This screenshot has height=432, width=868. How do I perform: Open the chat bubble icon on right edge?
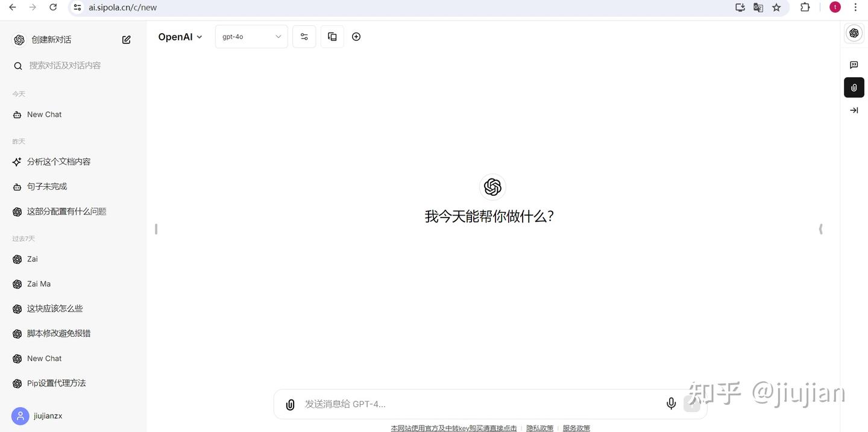point(854,64)
